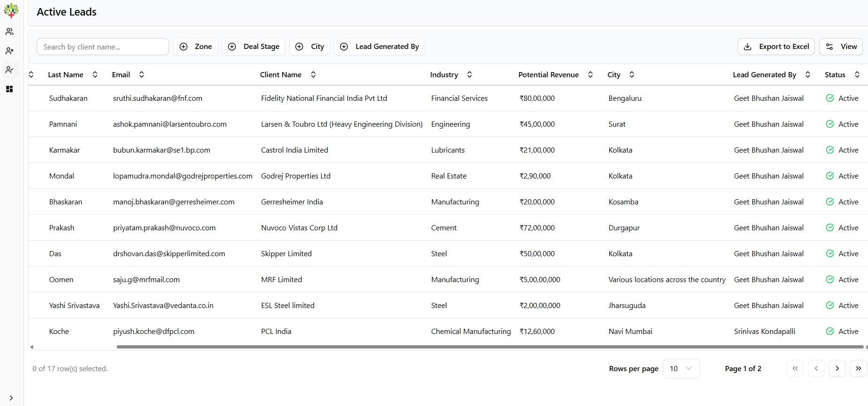
Task: Click the app logo in the sidebar
Action: coord(11,10)
